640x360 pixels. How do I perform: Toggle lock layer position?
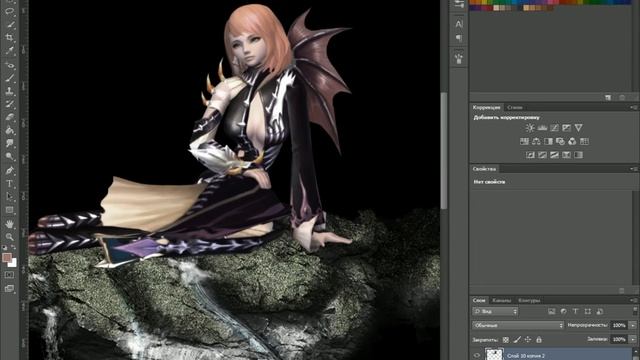(528, 340)
